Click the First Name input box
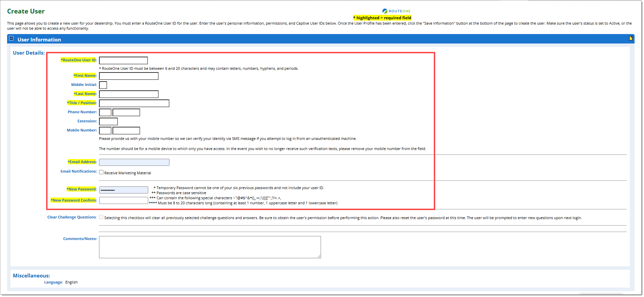 (x=129, y=76)
